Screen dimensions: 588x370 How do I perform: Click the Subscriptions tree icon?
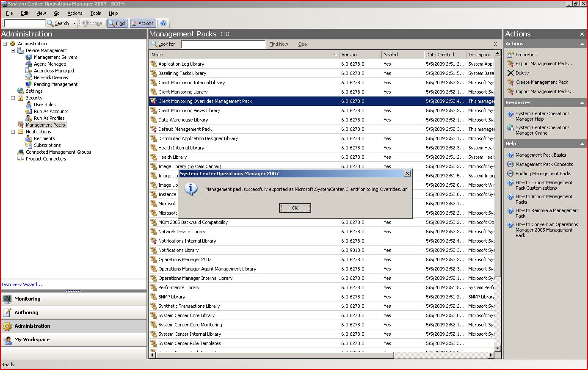pos(29,145)
